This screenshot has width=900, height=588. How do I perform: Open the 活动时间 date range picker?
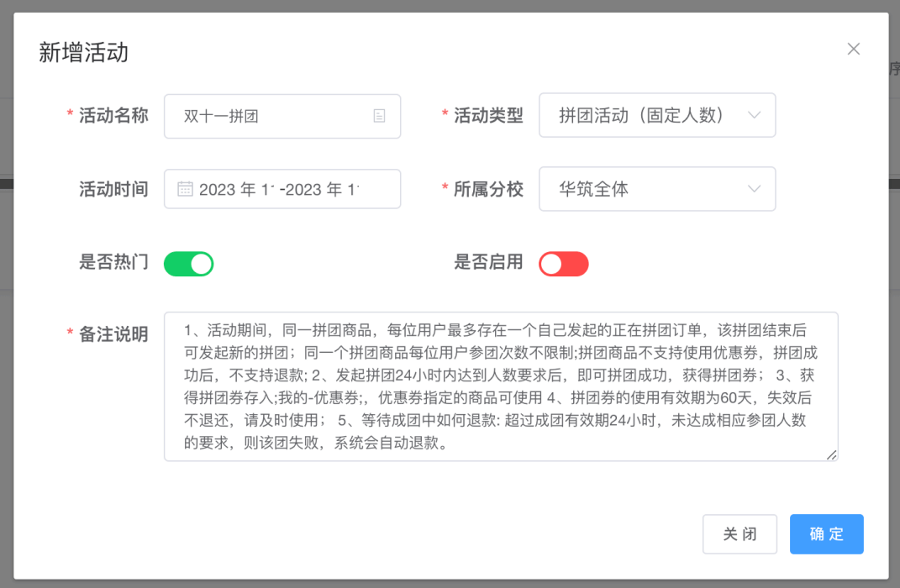[x=282, y=189]
